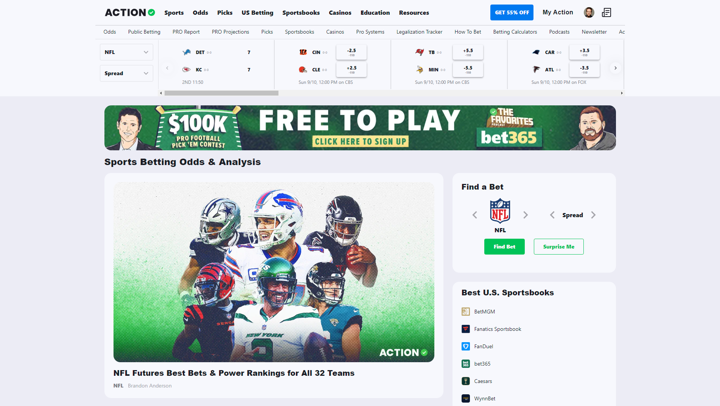Open Legalization Tracker in sub-navigation
This screenshot has width=720, height=406.
(x=419, y=32)
